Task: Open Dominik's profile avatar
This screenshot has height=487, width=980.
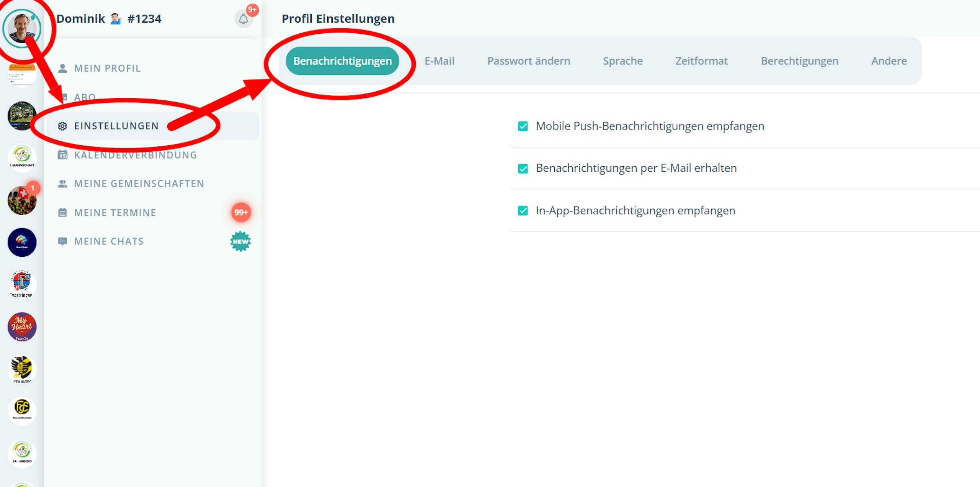Action: pyautogui.click(x=22, y=28)
